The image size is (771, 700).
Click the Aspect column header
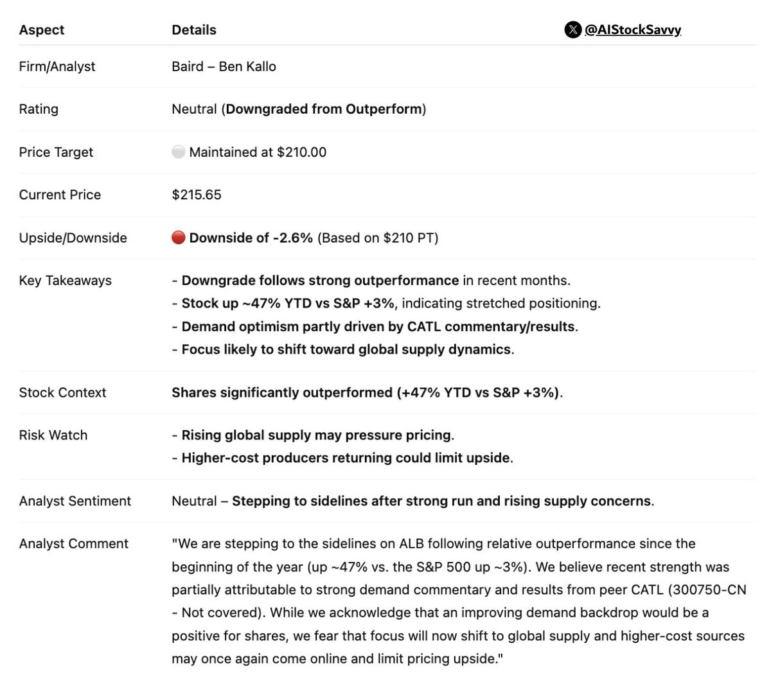pyautogui.click(x=42, y=30)
